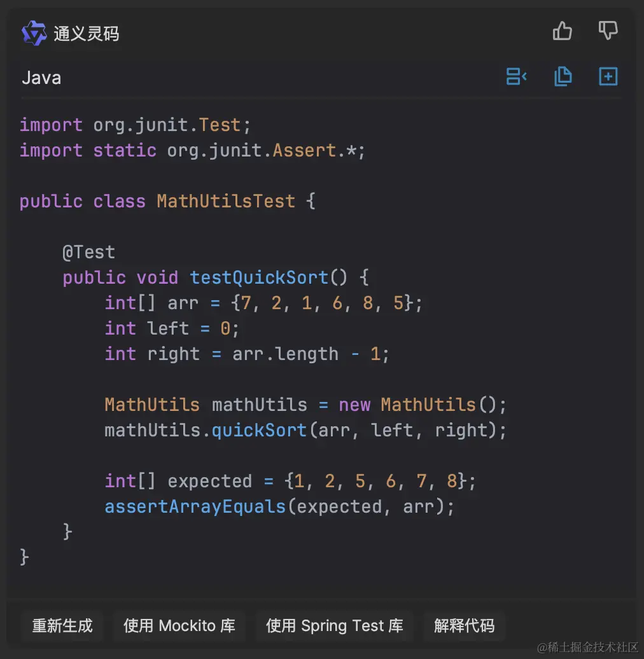
Task: Click the 使用 Mockito 库 button
Action: pyautogui.click(x=179, y=626)
